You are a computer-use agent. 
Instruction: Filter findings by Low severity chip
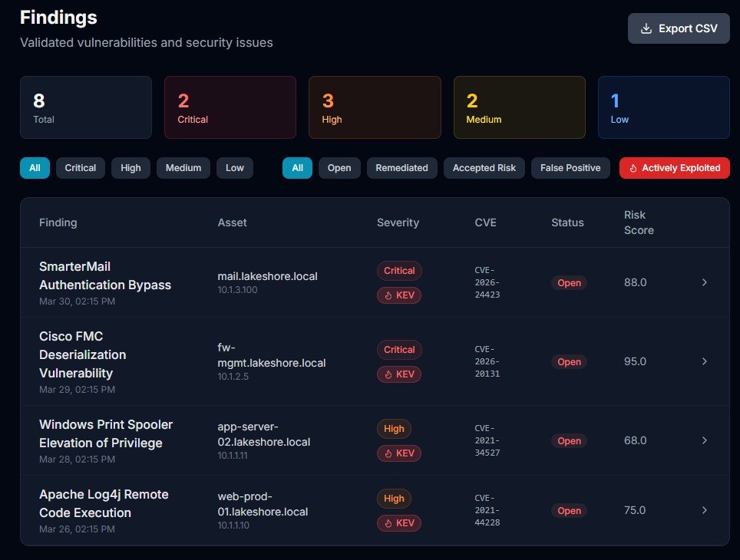pyautogui.click(x=235, y=168)
